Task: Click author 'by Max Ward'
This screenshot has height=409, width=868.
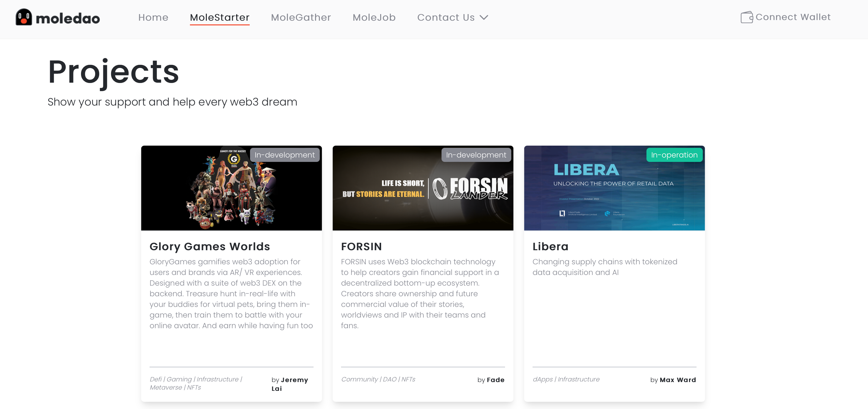Action: click(673, 380)
